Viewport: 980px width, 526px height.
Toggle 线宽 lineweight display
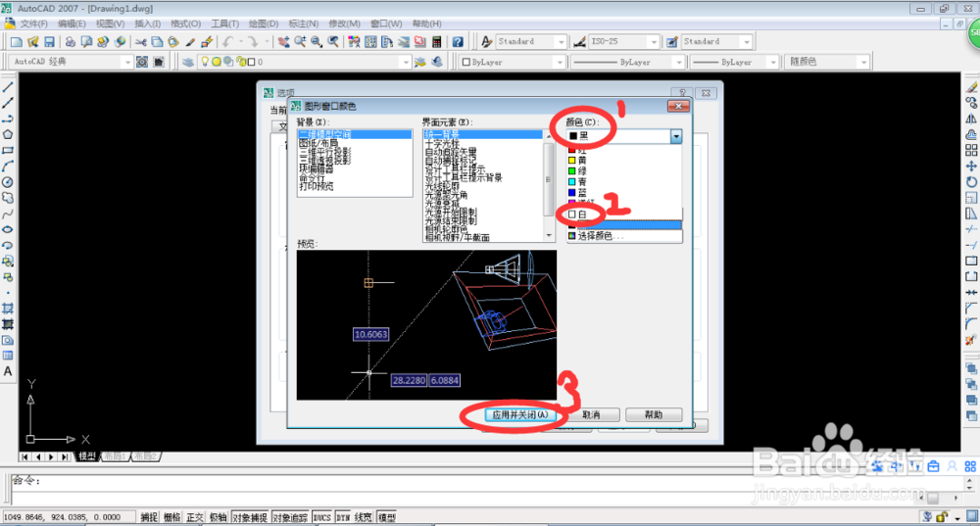(x=364, y=517)
